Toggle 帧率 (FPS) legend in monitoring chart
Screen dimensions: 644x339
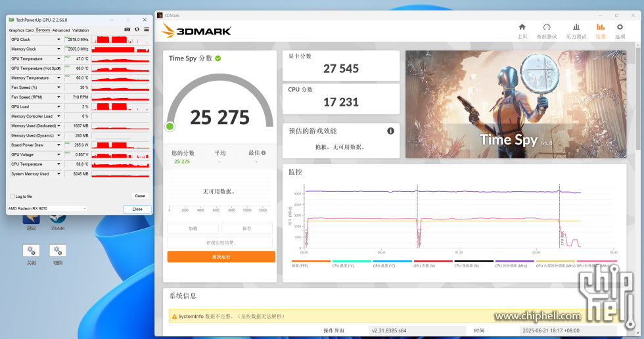coord(311,263)
